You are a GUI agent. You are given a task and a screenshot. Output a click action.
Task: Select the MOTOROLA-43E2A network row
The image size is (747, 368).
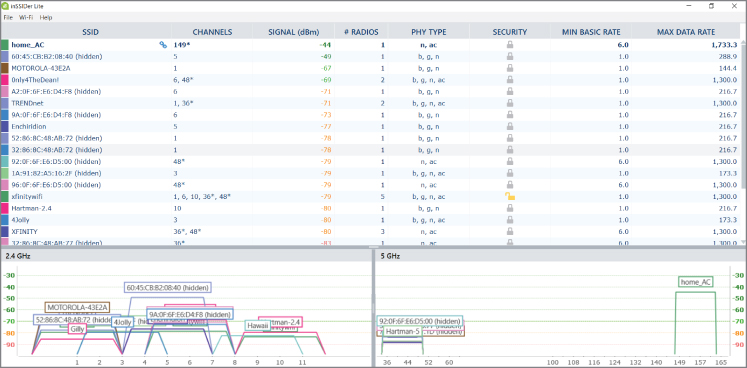tap(370, 68)
